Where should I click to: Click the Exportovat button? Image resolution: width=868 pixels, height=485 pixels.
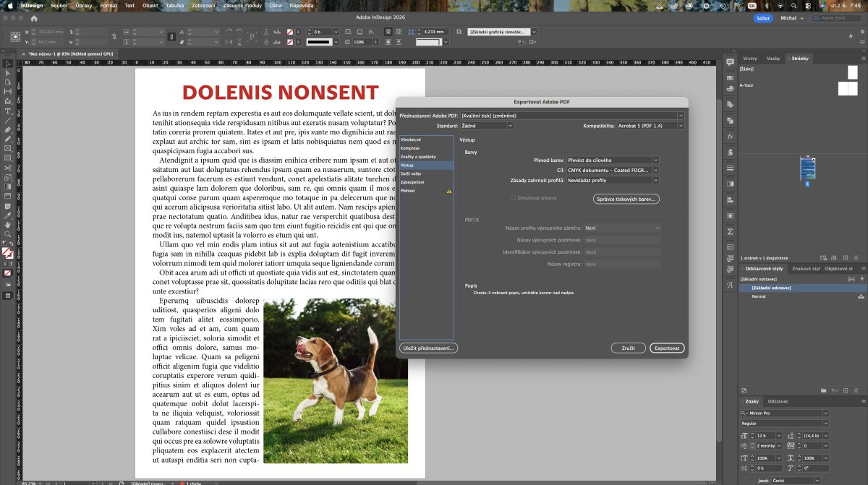[667, 348]
